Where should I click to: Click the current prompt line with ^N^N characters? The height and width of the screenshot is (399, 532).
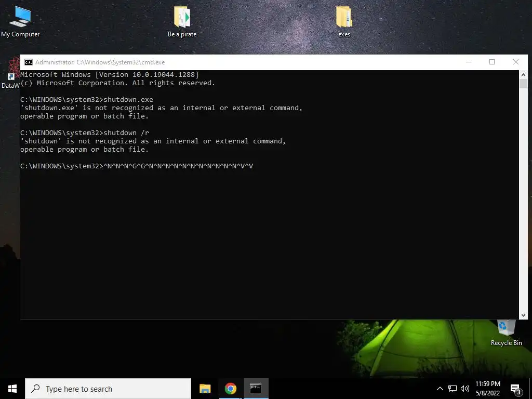pyautogui.click(x=137, y=166)
